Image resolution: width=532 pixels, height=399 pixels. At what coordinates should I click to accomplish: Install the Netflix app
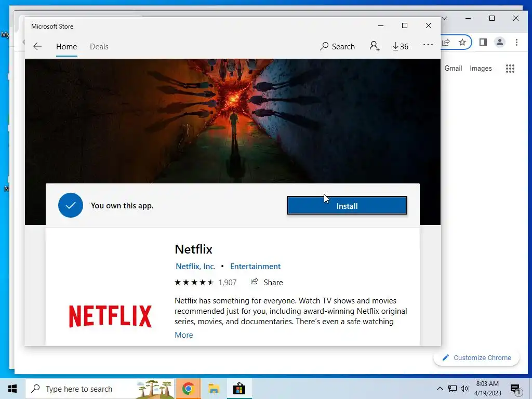pyautogui.click(x=347, y=206)
